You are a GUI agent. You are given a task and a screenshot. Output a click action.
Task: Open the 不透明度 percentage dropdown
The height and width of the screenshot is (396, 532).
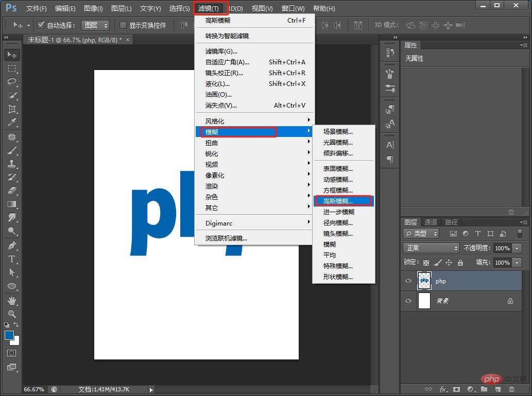point(516,248)
